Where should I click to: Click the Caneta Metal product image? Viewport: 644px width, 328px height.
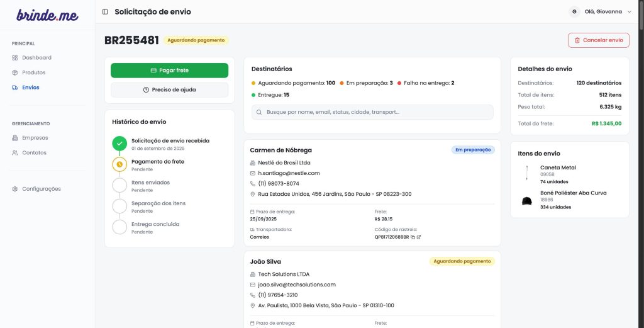526,174
